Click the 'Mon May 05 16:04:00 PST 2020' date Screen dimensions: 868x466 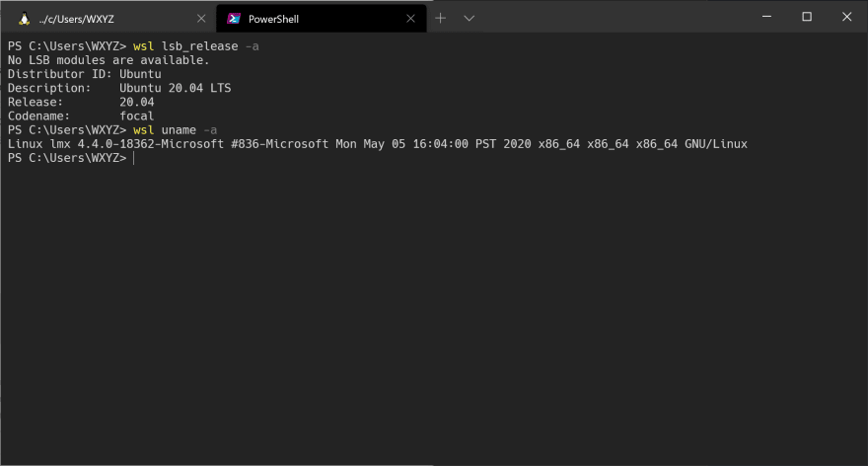pos(433,144)
